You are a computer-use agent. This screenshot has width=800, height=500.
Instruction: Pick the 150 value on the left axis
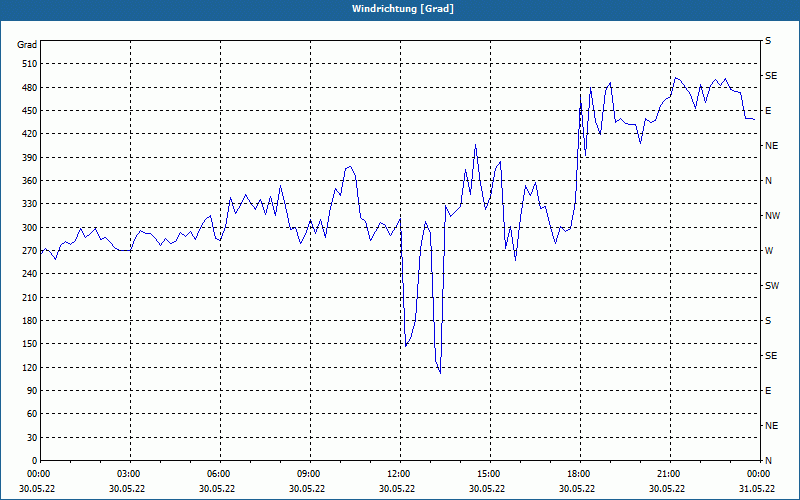tap(30, 344)
